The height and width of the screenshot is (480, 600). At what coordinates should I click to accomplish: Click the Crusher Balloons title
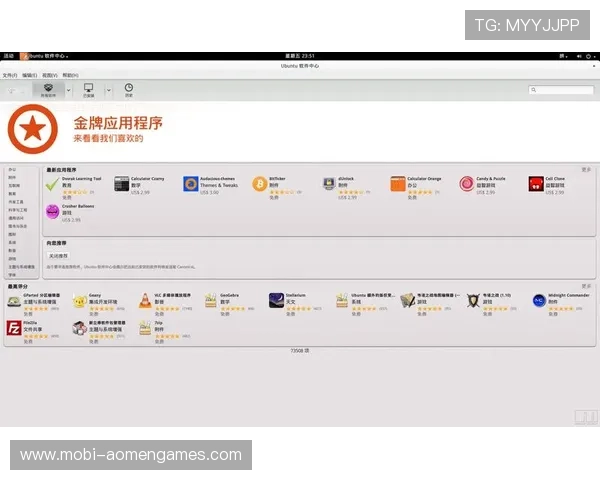(x=78, y=206)
